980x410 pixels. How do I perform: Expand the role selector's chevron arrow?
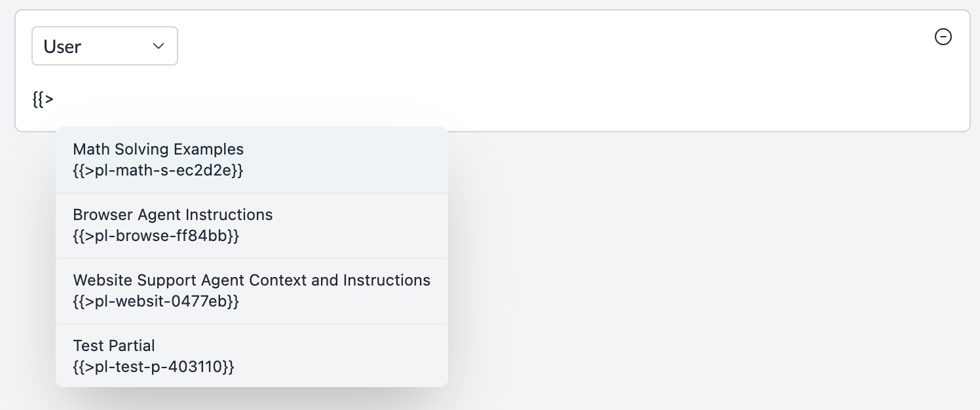pyautogui.click(x=158, y=46)
